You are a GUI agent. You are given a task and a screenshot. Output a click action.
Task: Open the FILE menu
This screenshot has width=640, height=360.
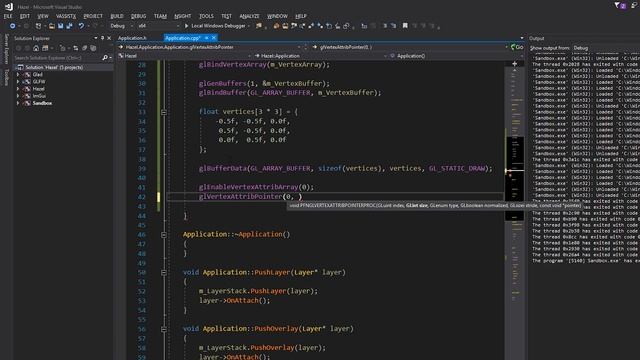coord(8,16)
